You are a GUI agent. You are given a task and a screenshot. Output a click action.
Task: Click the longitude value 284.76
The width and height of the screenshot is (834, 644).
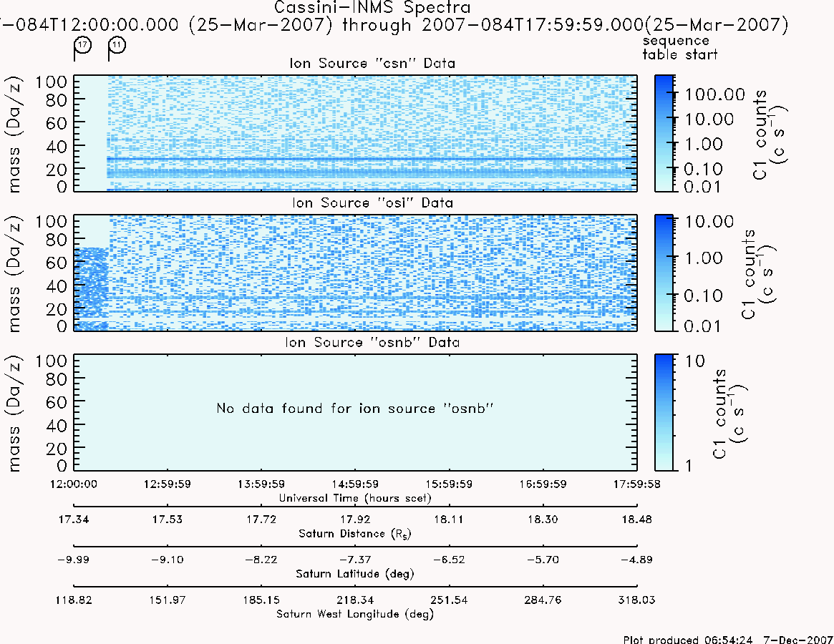pos(543,600)
